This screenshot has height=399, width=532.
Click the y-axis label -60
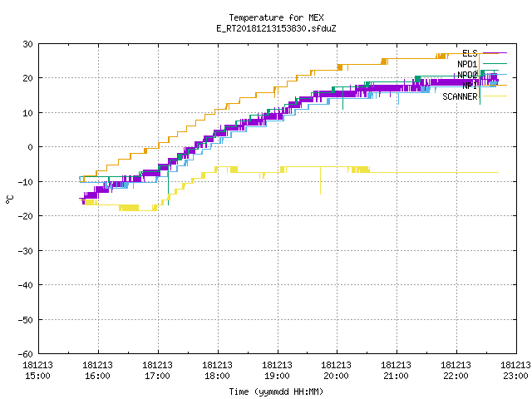click(26, 354)
